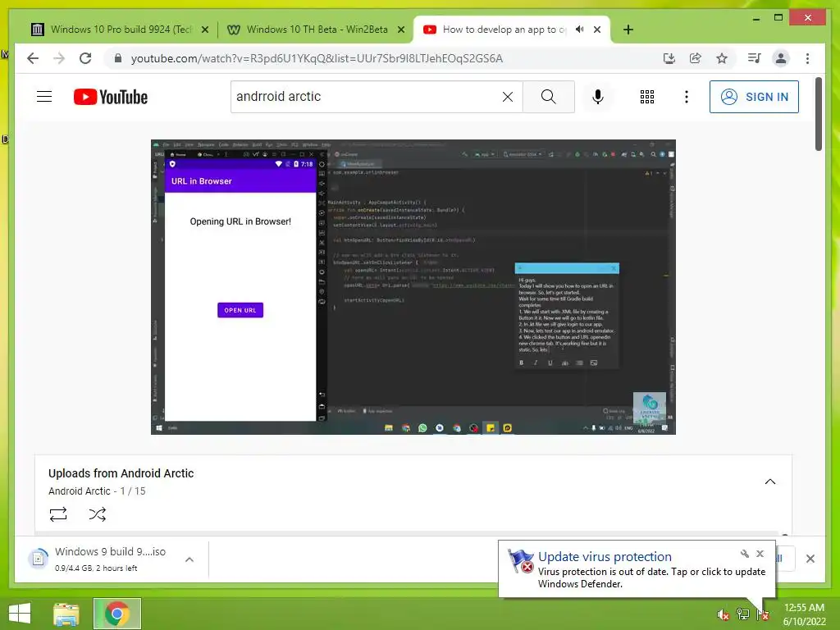840x630 pixels.
Task: Open the Uploads from Android Arctic playlist title
Action: tap(121, 473)
